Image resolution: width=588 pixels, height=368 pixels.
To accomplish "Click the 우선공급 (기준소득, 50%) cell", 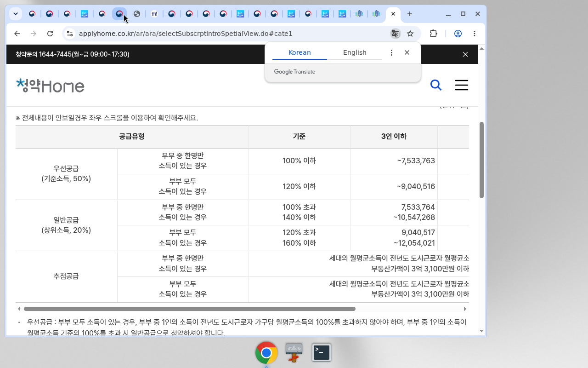I will [66, 174].
